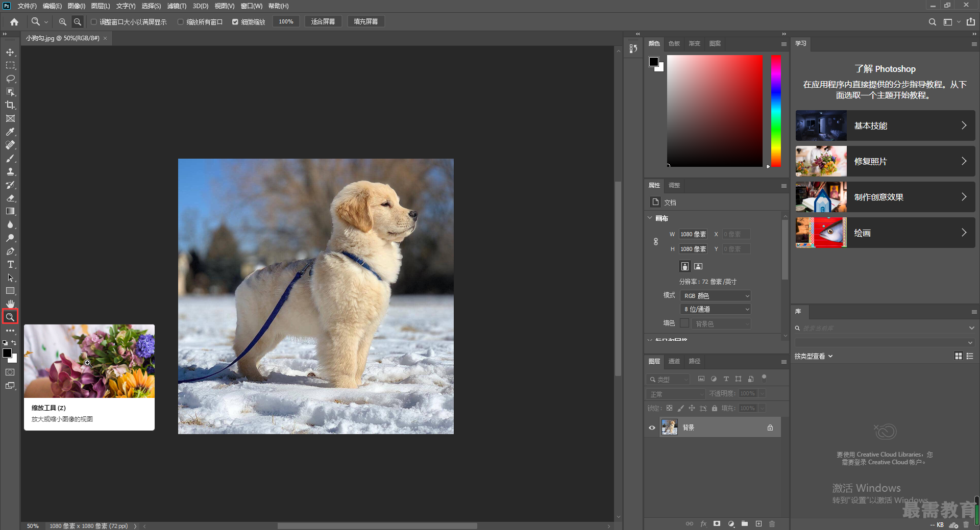This screenshot has height=530, width=980.
Task: Open Properties panel options menu
Action: coord(783,186)
